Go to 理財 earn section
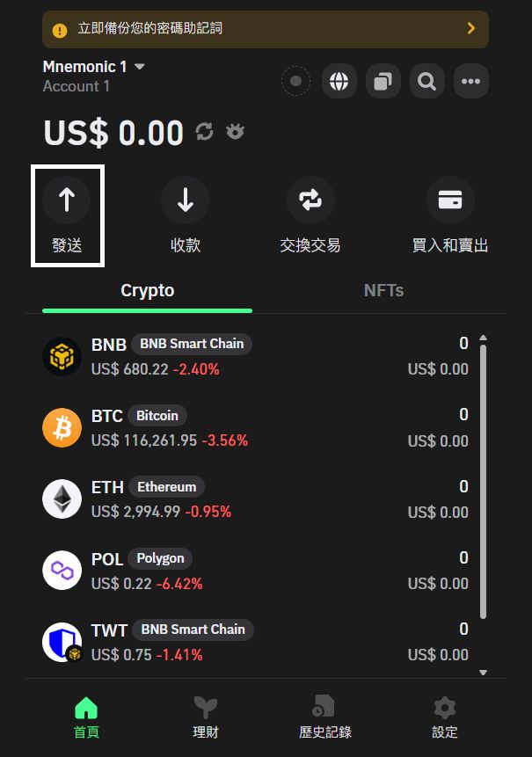The image size is (532, 757). tap(206, 717)
